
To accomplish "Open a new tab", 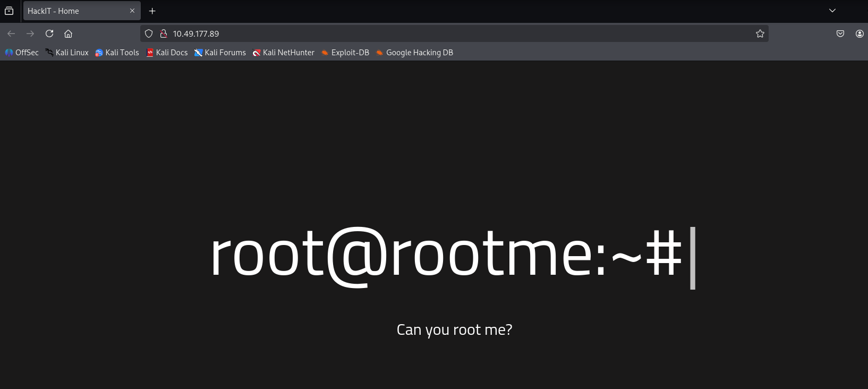I will 152,11.
